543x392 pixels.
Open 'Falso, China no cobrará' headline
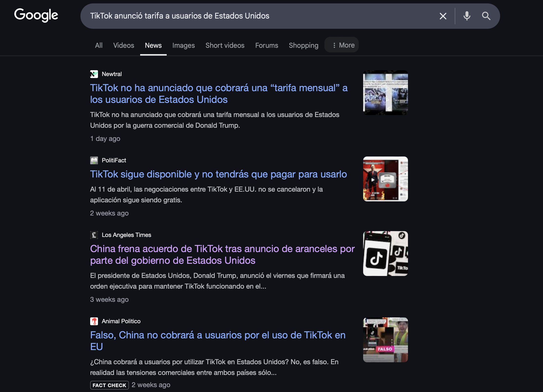[x=218, y=341]
